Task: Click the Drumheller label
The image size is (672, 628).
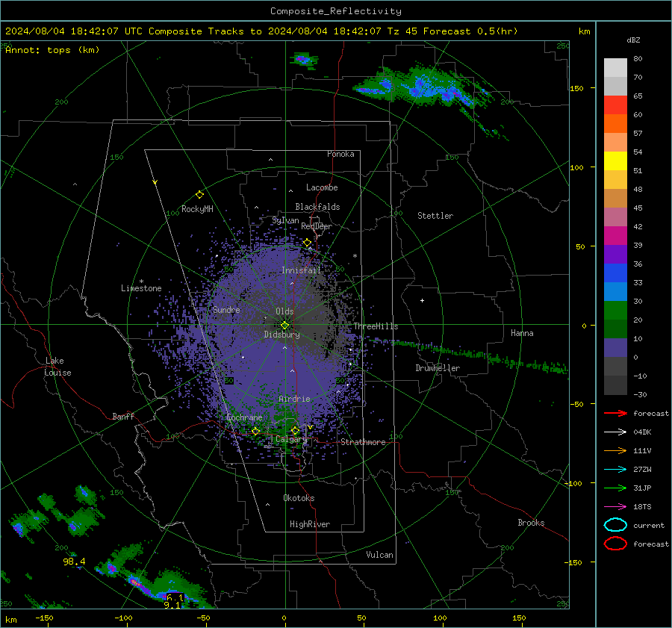Action: pos(438,368)
